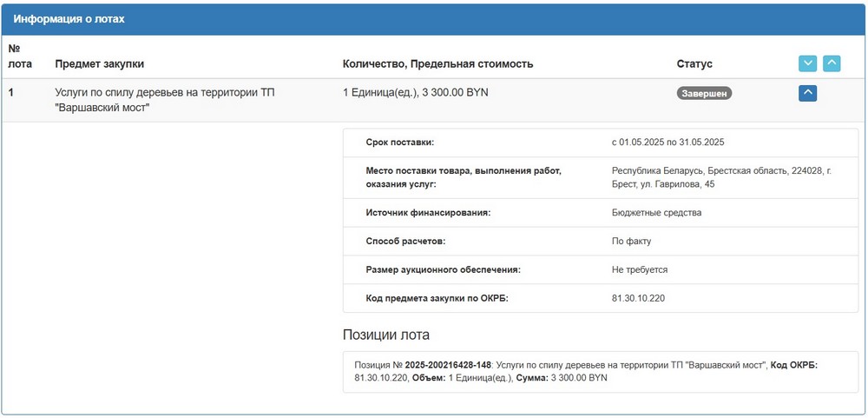This screenshot has width=868, height=418.
Task: Click the "Позиции лота" section heading
Action: [386, 335]
